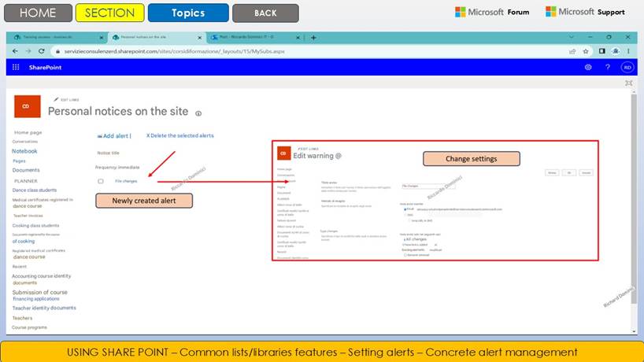The height and width of the screenshot is (362, 644).
Task: Go to the HOME slide button
Action: click(39, 13)
